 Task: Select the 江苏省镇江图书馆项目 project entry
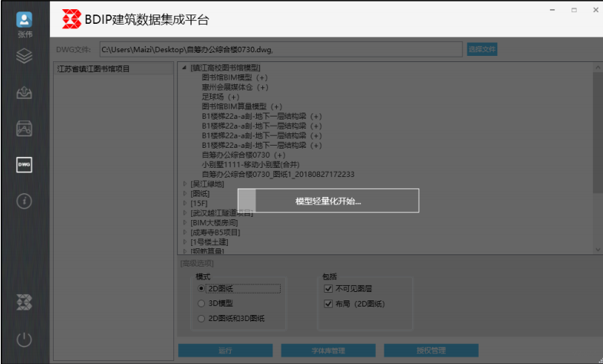113,69
